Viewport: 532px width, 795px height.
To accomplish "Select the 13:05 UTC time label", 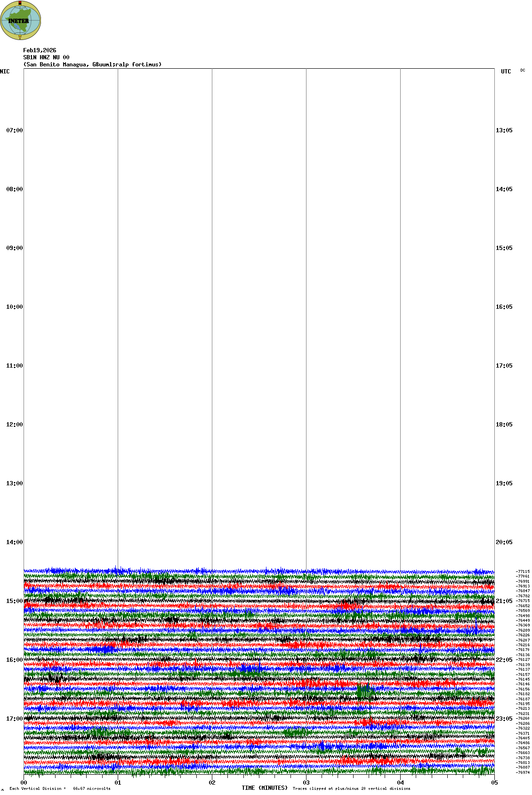I will coord(504,130).
